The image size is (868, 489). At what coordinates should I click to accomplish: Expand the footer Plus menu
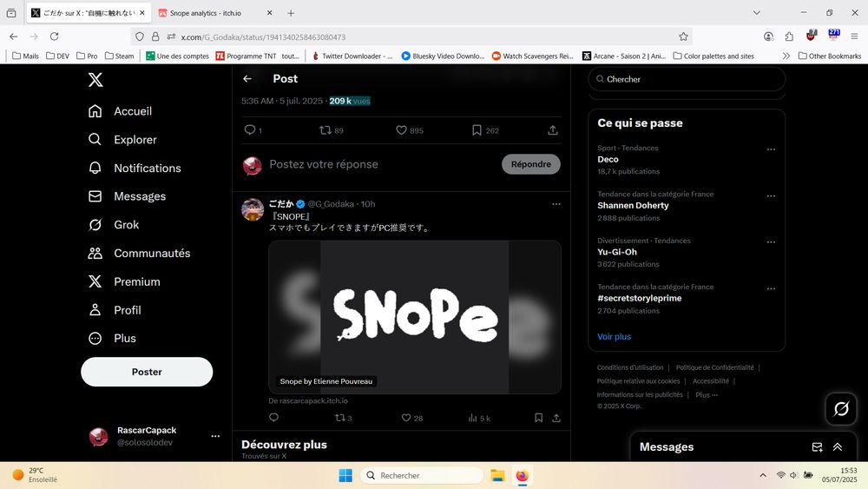[707, 395]
